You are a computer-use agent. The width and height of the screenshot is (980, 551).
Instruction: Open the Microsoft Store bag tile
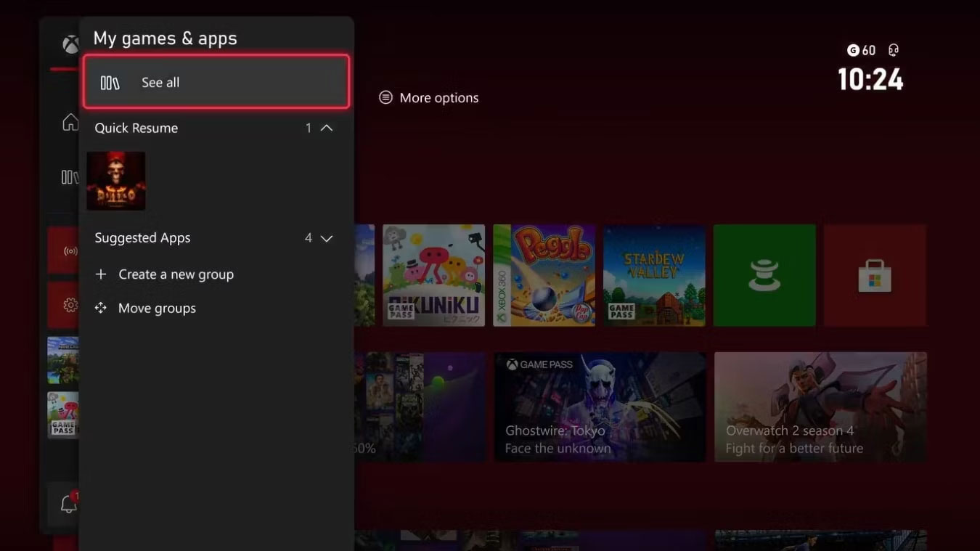pyautogui.click(x=875, y=275)
